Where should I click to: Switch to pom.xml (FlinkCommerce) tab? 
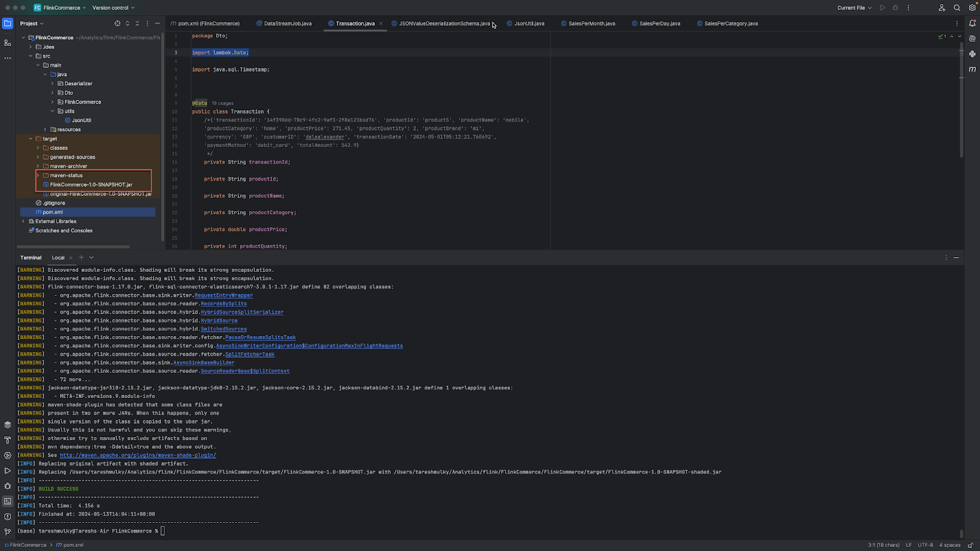(x=205, y=23)
